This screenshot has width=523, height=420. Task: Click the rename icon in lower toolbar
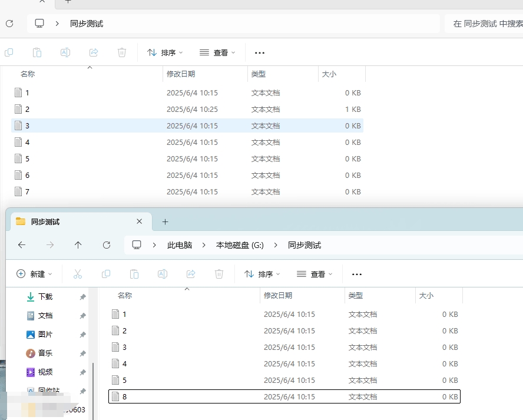163,274
